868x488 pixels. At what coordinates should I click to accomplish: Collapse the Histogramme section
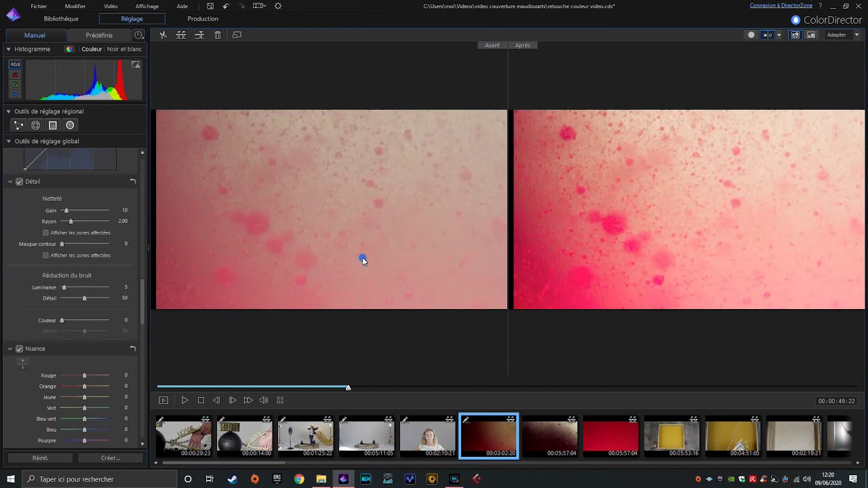(9, 49)
